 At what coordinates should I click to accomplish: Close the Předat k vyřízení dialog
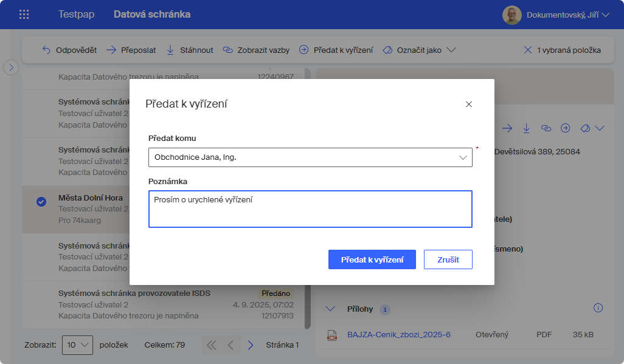[x=468, y=104]
